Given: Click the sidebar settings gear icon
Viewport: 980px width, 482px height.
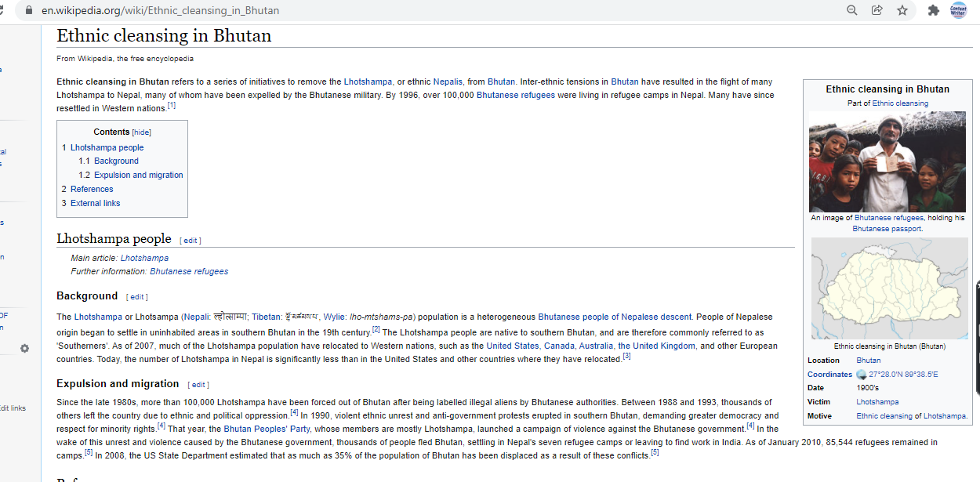Looking at the screenshot, I should tap(24, 348).
